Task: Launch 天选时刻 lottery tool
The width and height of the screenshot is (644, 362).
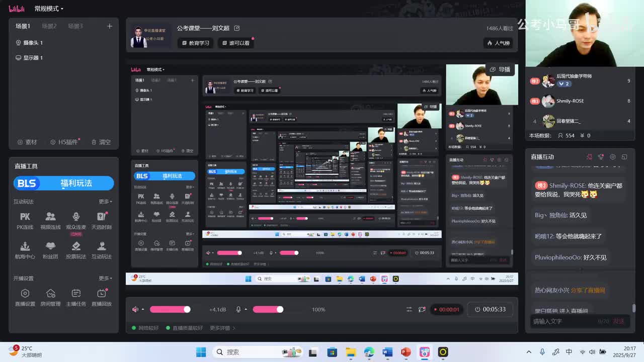Action: (x=102, y=221)
